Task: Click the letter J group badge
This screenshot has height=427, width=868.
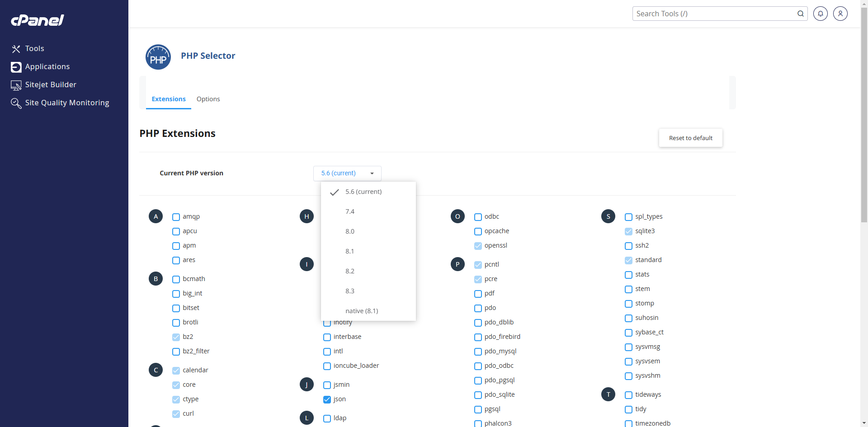Action: tap(307, 385)
